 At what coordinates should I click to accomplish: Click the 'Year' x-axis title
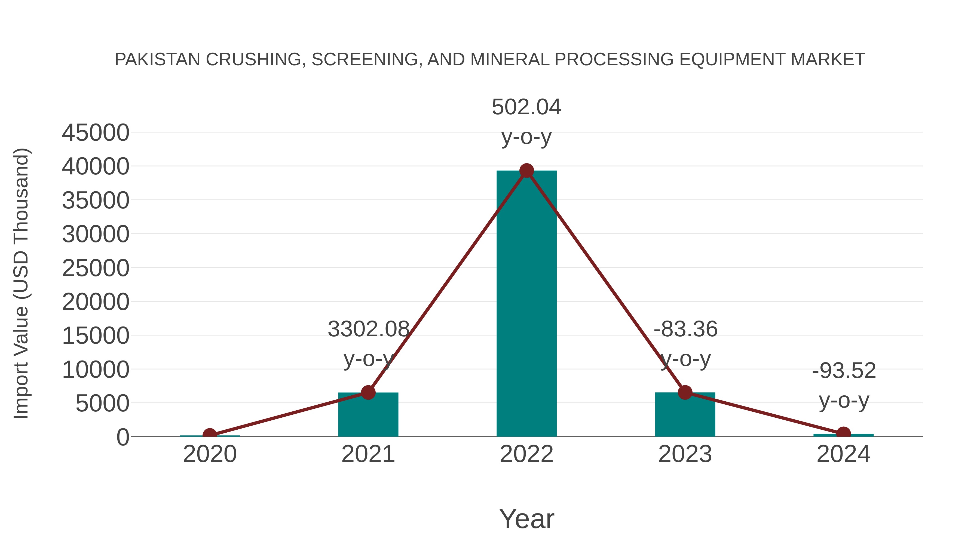click(x=526, y=519)
